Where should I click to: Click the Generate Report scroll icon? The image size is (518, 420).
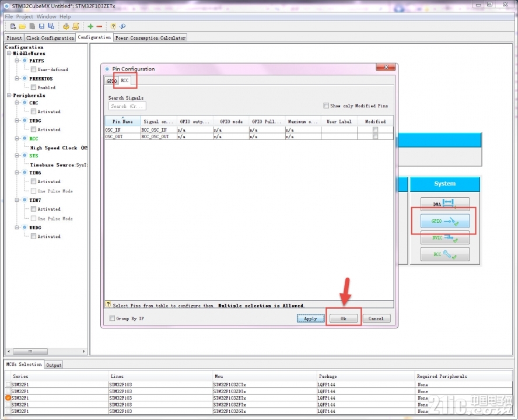click(76, 26)
